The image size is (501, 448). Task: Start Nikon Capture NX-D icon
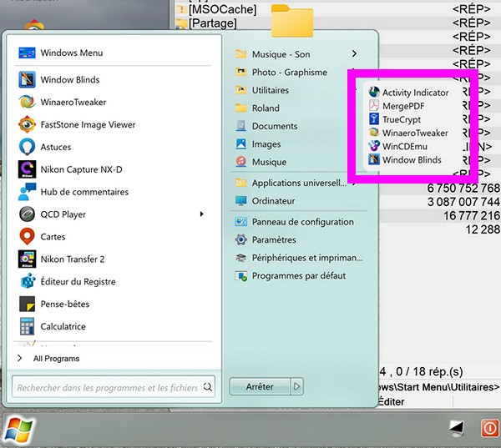[x=27, y=169]
